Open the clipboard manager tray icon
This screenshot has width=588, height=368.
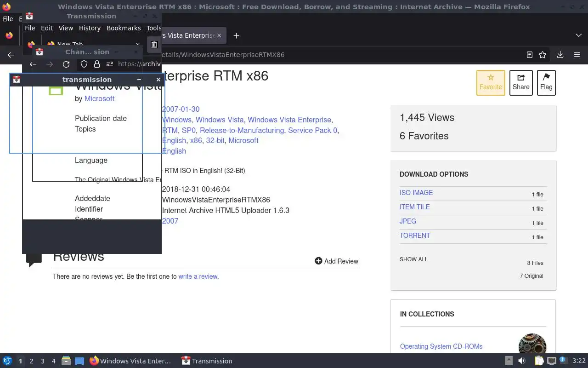coord(539,361)
